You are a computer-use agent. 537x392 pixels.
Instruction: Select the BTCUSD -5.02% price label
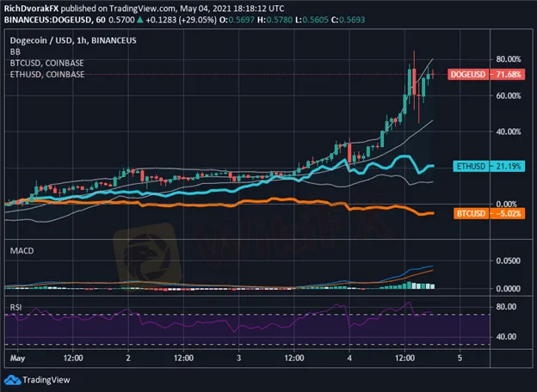coord(489,213)
